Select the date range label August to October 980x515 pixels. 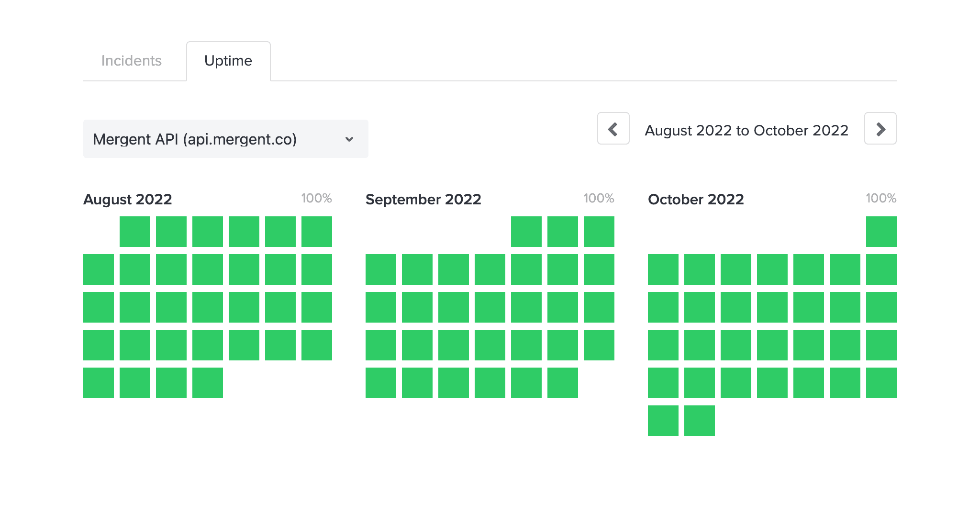(746, 130)
